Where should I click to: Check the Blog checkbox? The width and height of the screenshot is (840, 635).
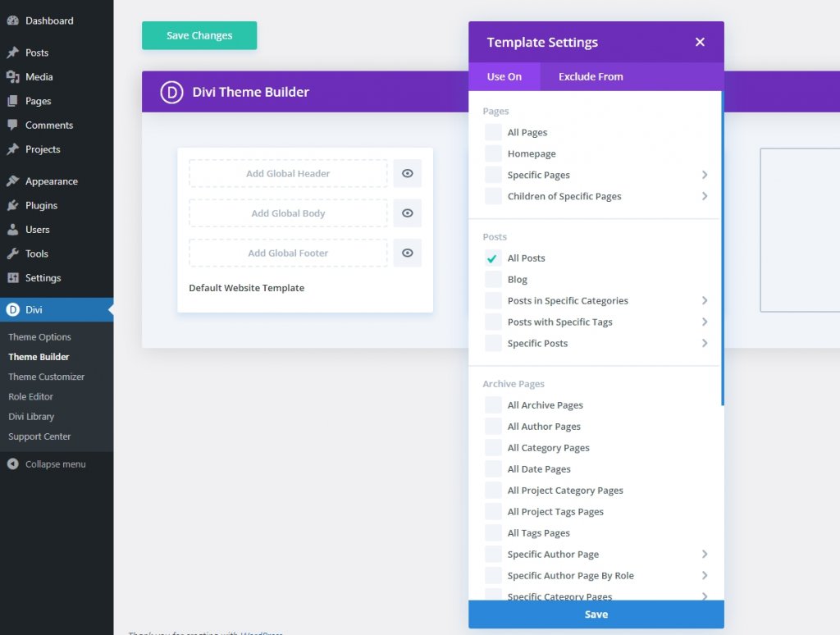[x=493, y=279]
